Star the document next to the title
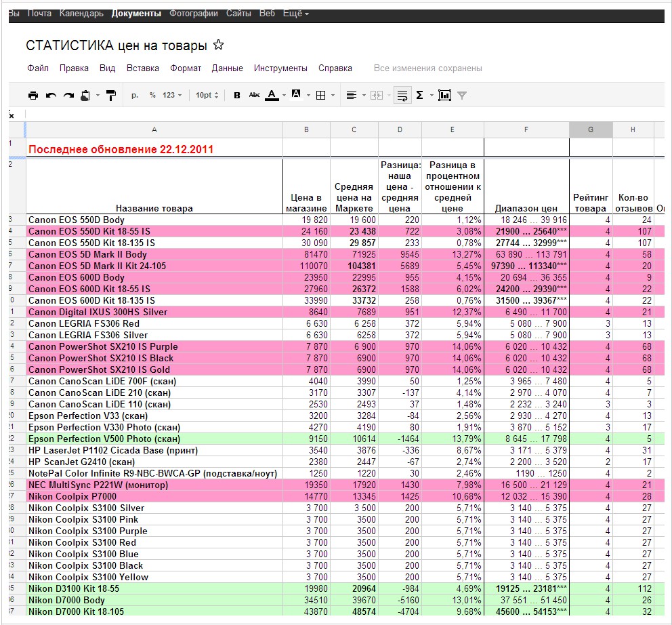672x625 pixels. 219,45
